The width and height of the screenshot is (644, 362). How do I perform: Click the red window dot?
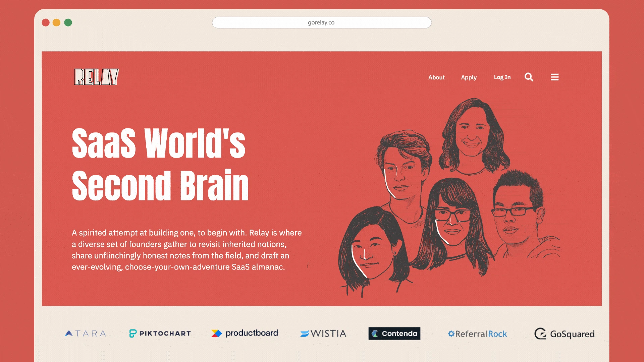[x=46, y=22]
